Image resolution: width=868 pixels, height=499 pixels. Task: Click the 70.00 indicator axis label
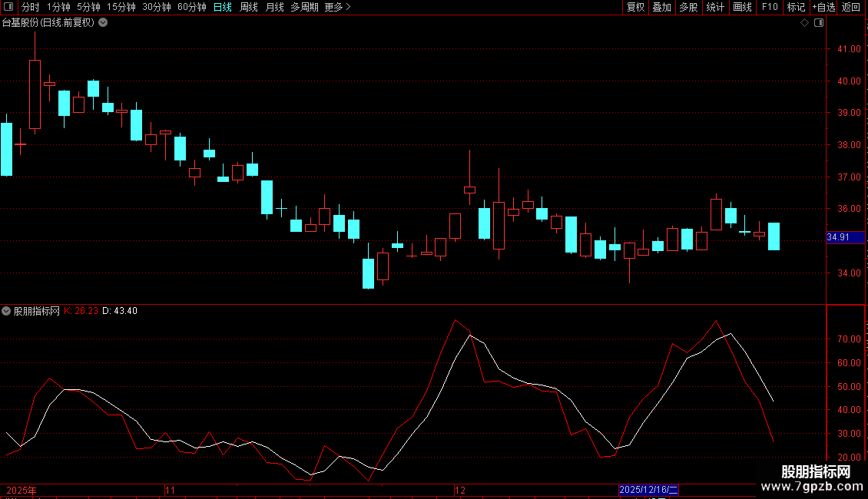849,339
